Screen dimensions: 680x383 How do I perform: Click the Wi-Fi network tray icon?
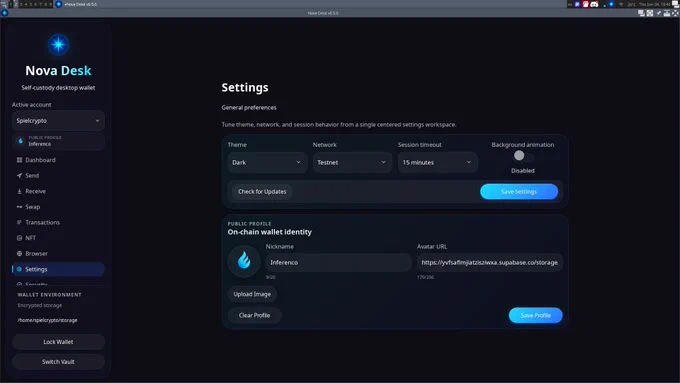pos(621,5)
